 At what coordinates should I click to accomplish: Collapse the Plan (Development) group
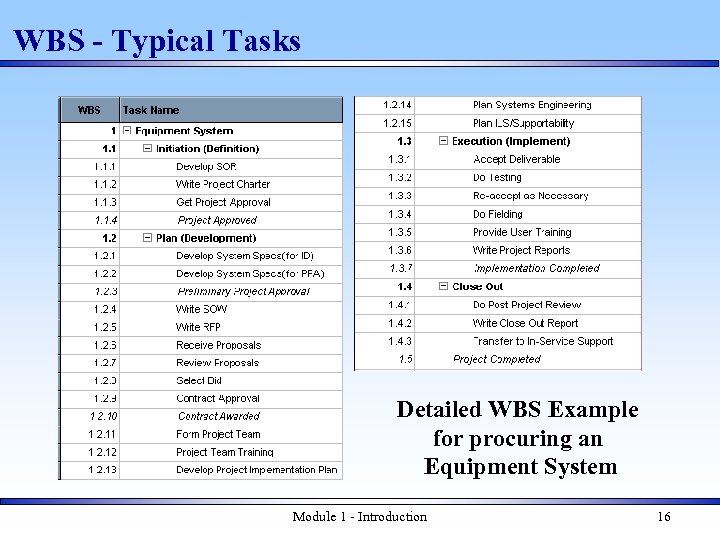(x=147, y=238)
